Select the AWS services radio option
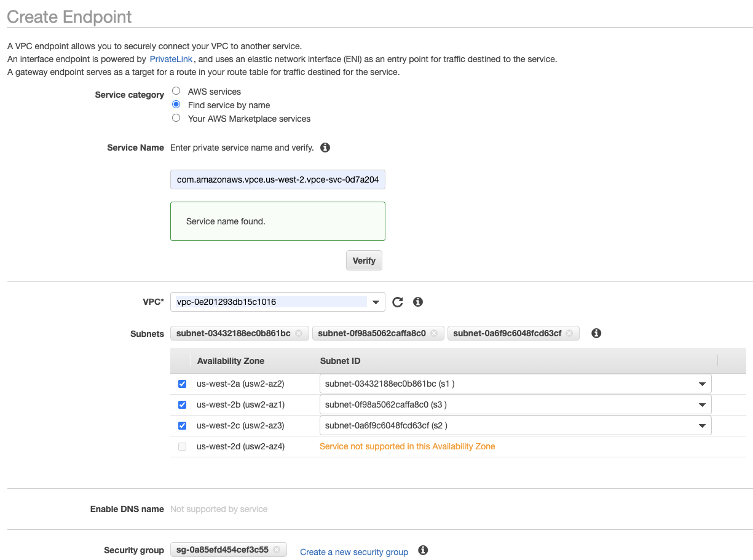Viewport: 753px width, 560px height. (x=176, y=91)
